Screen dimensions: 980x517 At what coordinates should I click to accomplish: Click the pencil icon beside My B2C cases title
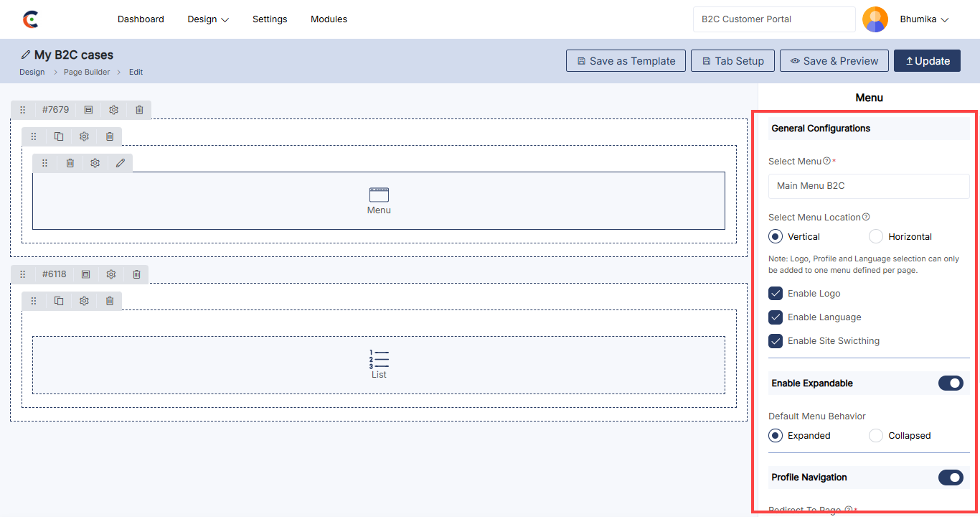point(26,55)
